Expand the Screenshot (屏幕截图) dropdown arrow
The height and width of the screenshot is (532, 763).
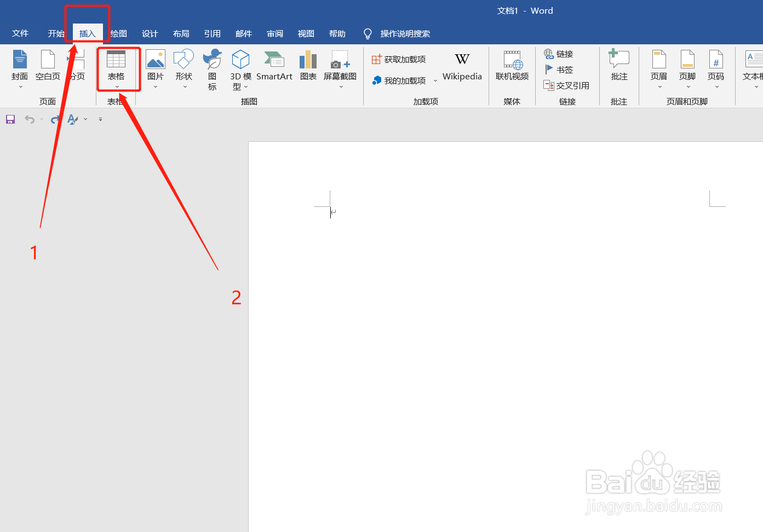point(341,86)
